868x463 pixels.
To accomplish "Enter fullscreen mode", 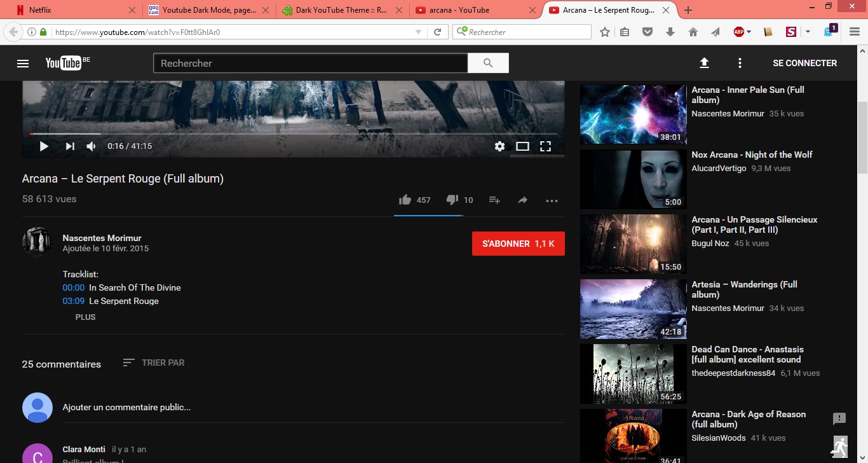I will (x=545, y=146).
